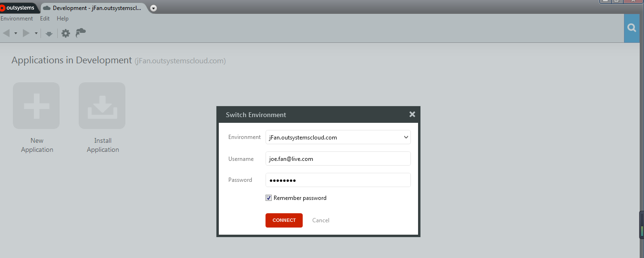This screenshot has width=644, height=258.
Task: Click the Username input field
Action: (338, 159)
